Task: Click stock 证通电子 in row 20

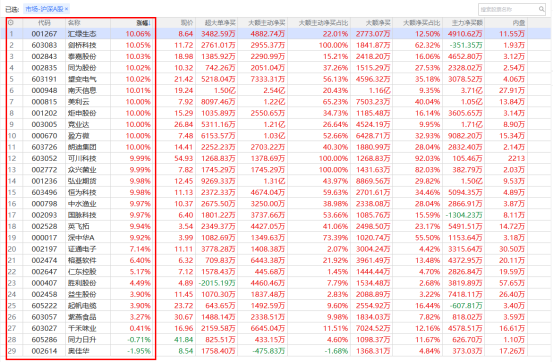Action: (x=82, y=249)
